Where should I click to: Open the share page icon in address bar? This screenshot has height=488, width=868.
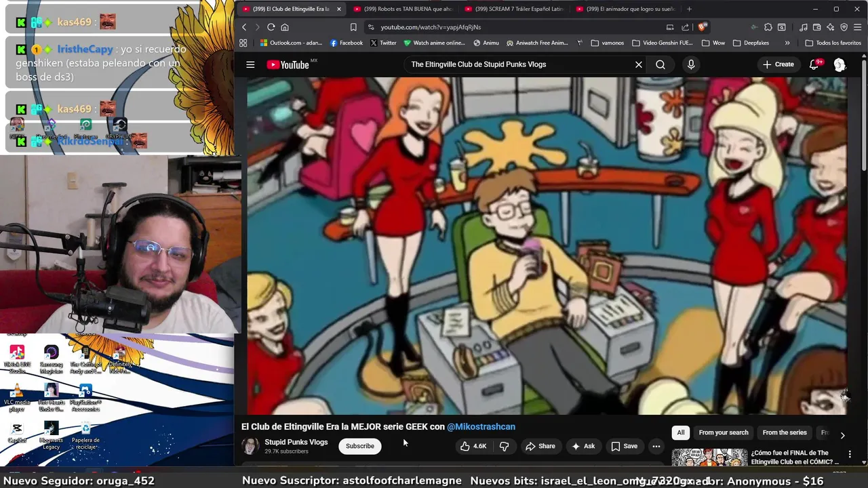point(685,27)
